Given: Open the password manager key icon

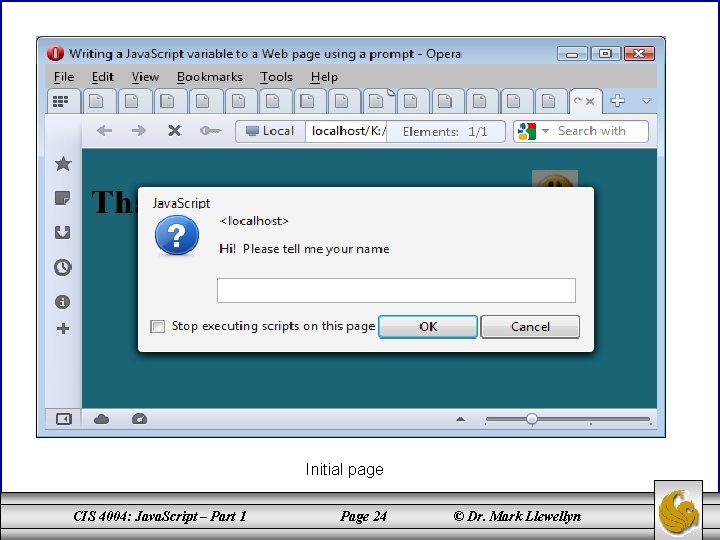Looking at the screenshot, I should click(x=210, y=131).
